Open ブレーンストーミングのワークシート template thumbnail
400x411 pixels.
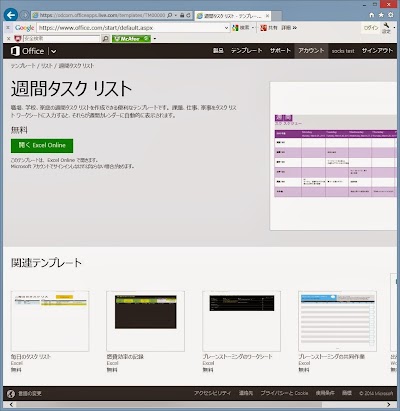(x=242, y=321)
